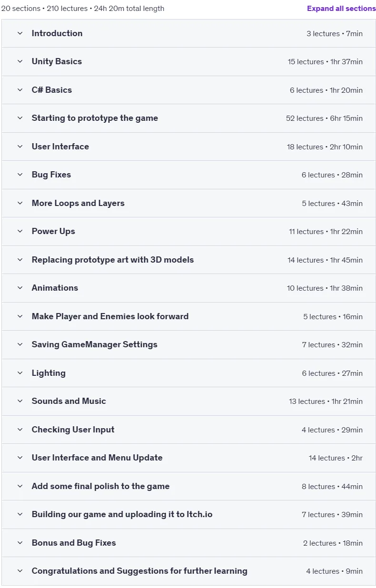Click the chevron beside Power Ups
The width and height of the screenshot is (376, 588).
click(20, 231)
